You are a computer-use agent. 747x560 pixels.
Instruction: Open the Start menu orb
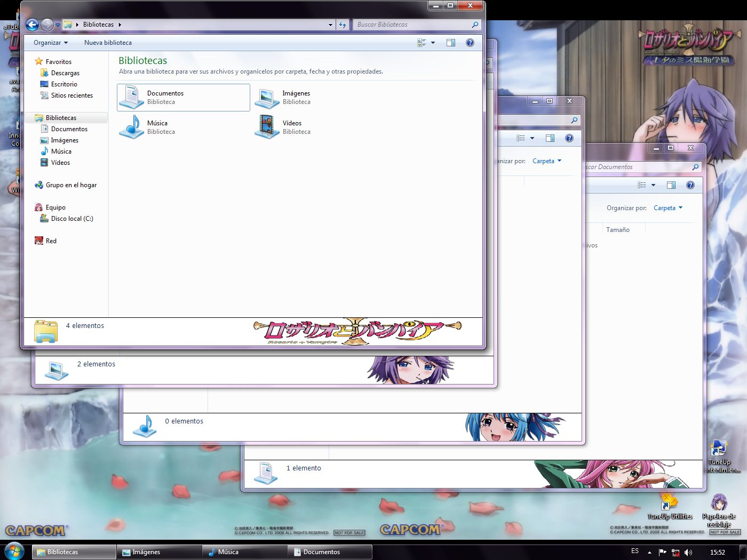pos(13,551)
